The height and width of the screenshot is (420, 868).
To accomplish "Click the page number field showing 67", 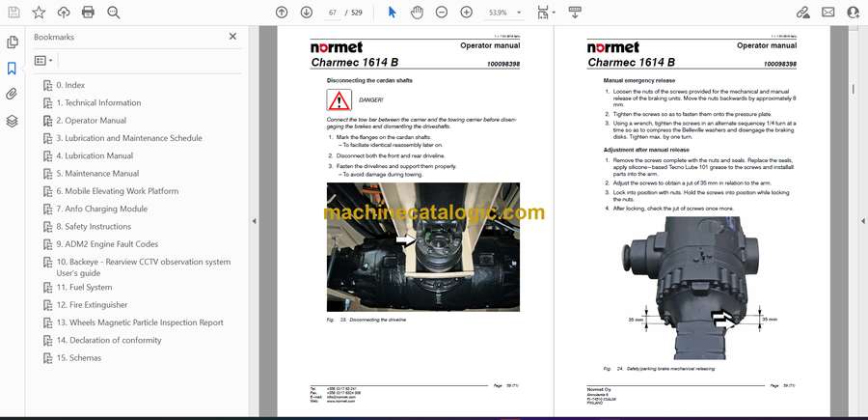I will click(332, 13).
